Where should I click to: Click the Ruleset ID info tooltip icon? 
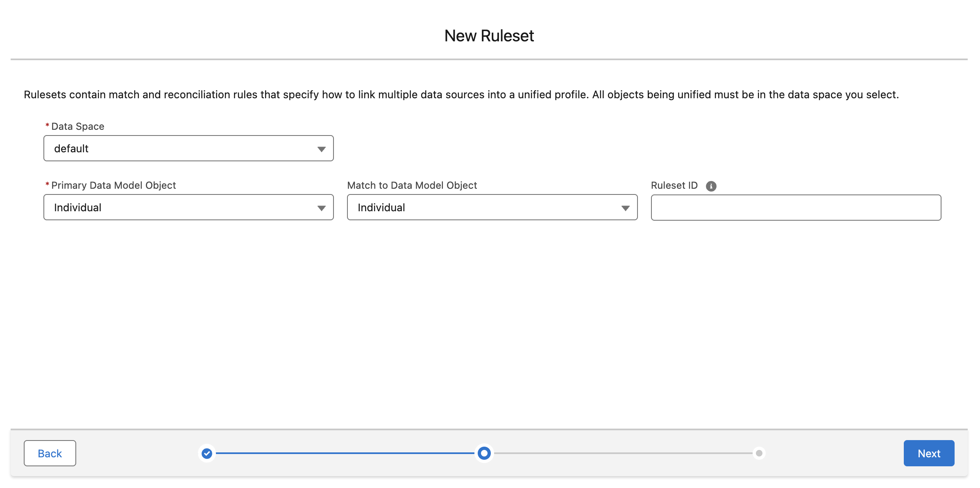click(712, 186)
